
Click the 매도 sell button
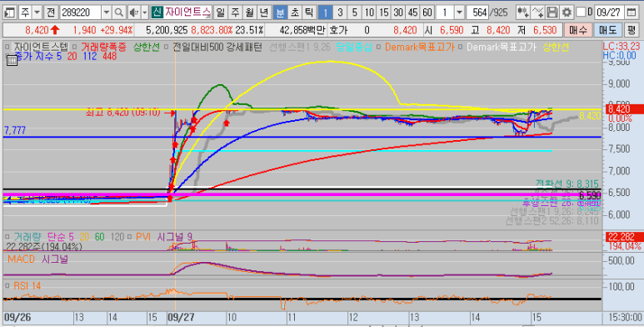(x=608, y=30)
